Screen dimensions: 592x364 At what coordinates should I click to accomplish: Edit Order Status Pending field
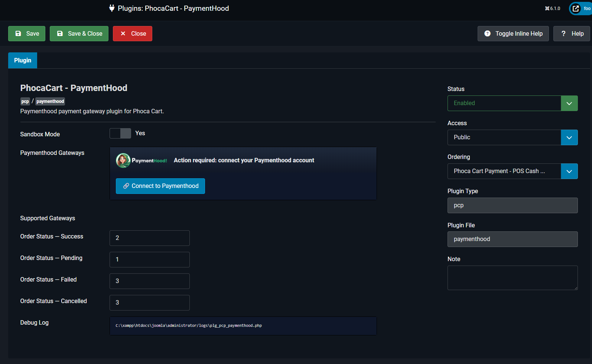pyautogui.click(x=150, y=260)
